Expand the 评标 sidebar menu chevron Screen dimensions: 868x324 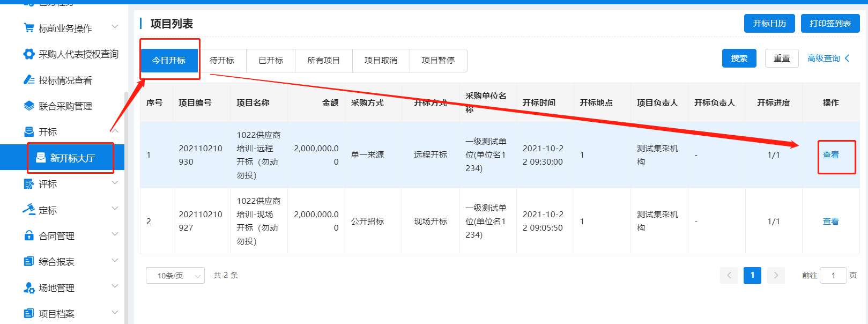[114, 183]
